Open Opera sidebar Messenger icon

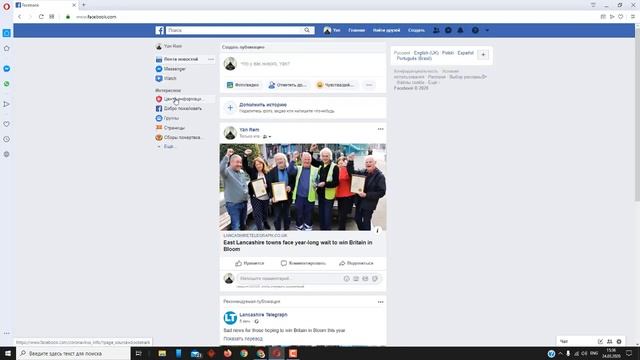click(7, 69)
